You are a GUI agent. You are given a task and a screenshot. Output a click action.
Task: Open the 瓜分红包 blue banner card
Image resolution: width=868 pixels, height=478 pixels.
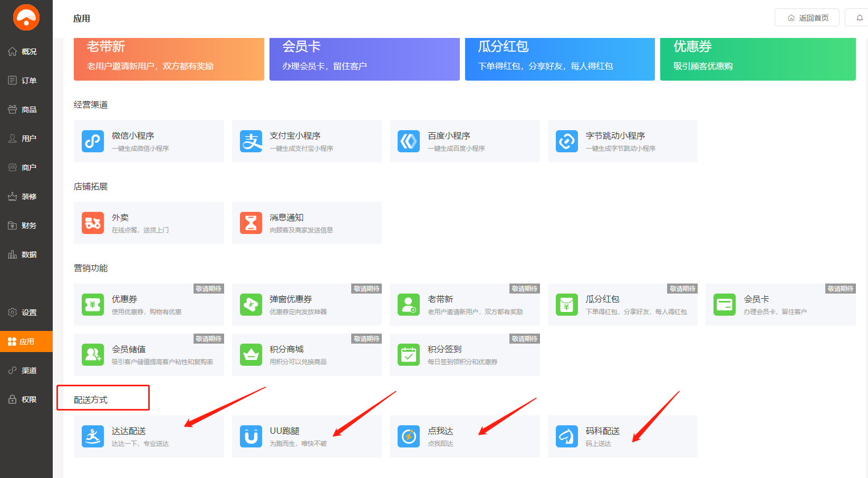(560, 59)
